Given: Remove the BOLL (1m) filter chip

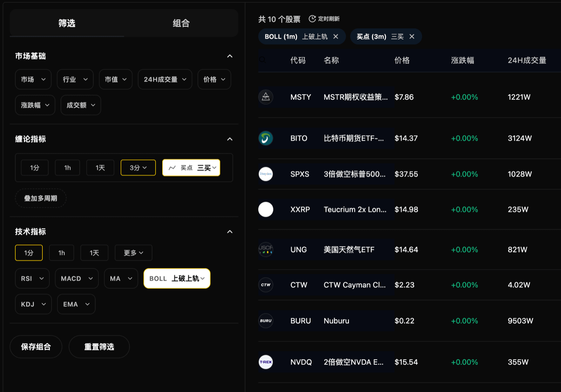Looking at the screenshot, I should click(336, 36).
